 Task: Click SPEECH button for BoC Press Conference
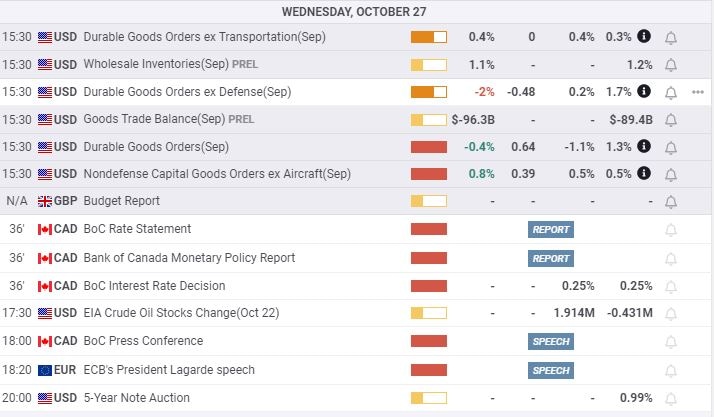(x=551, y=342)
